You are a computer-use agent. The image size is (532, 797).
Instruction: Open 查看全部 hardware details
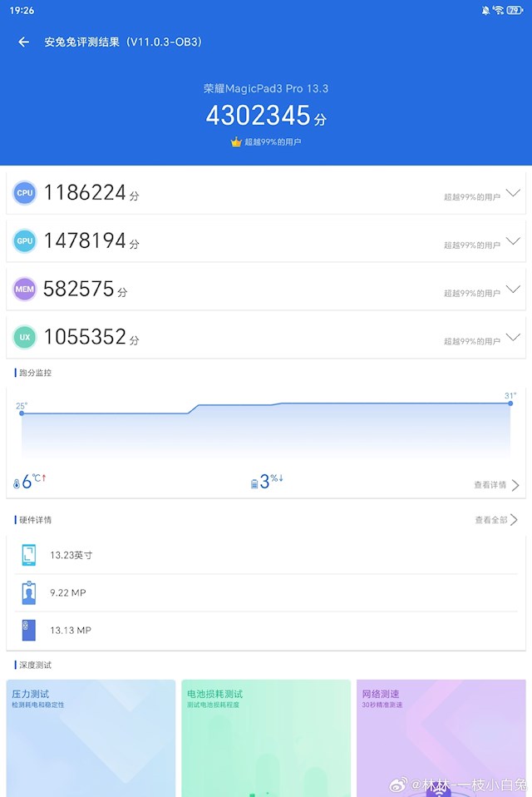(x=496, y=520)
